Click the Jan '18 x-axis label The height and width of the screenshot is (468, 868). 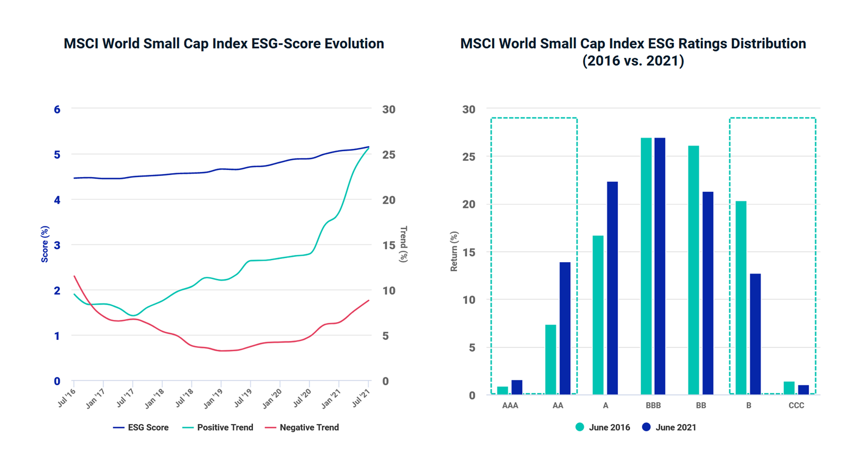click(x=154, y=399)
